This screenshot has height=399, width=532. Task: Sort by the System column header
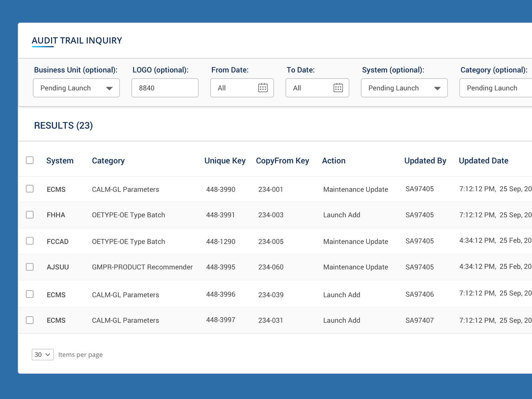(60, 161)
